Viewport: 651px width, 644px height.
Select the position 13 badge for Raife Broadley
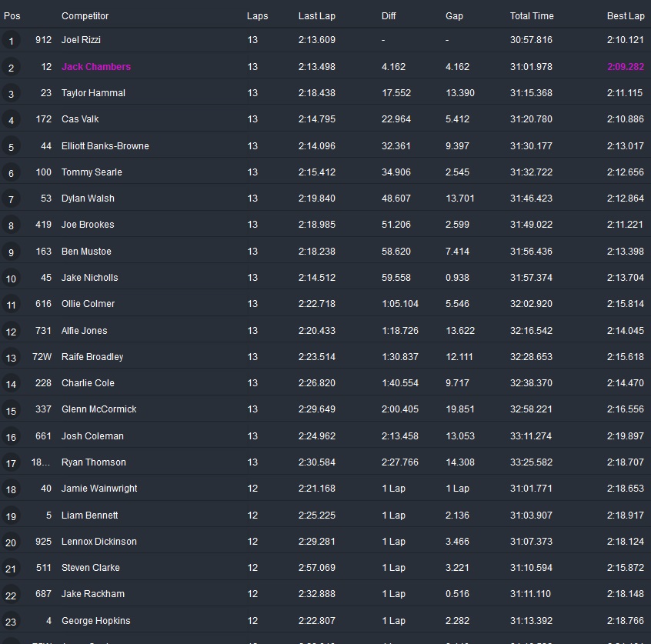pyautogui.click(x=11, y=358)
